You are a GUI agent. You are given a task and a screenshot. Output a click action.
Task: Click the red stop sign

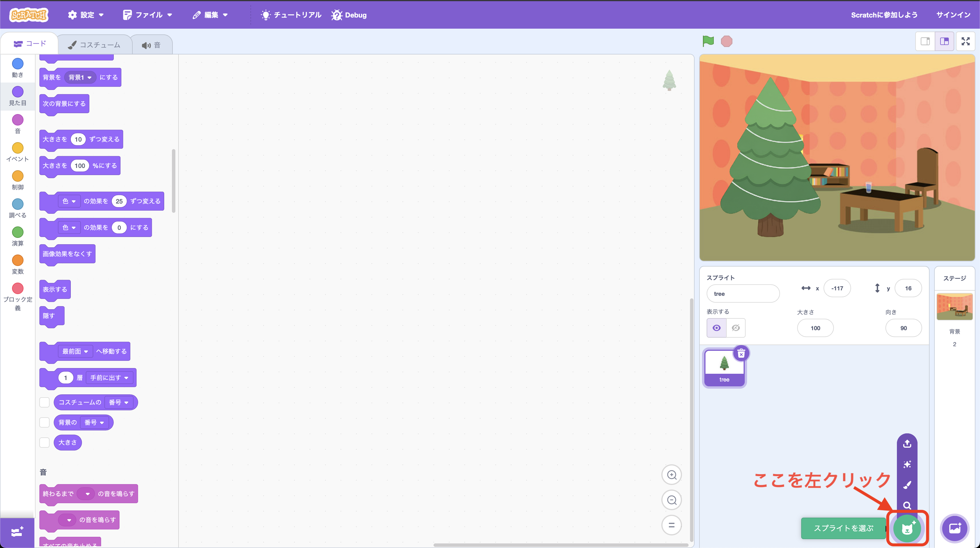[727, 41]
